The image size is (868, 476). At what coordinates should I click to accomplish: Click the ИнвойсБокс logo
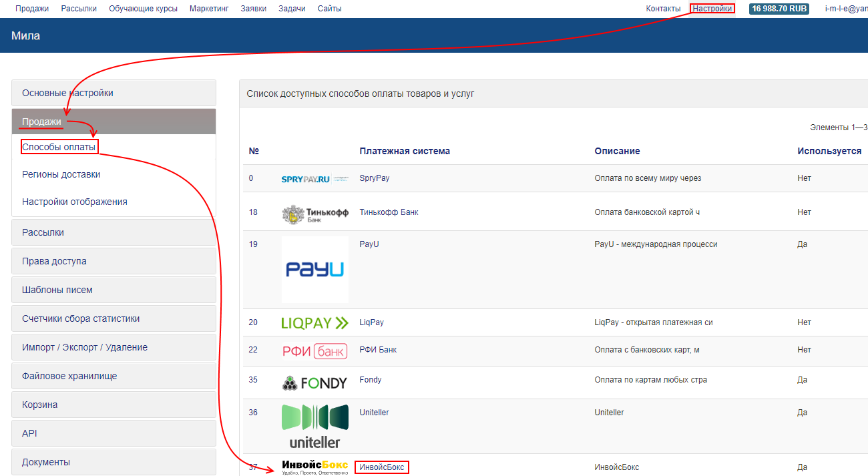(314, 467)
